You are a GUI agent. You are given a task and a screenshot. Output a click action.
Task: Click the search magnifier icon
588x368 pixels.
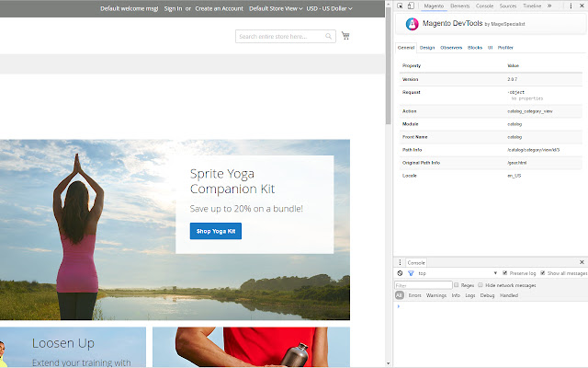click(x=329, y=37)
